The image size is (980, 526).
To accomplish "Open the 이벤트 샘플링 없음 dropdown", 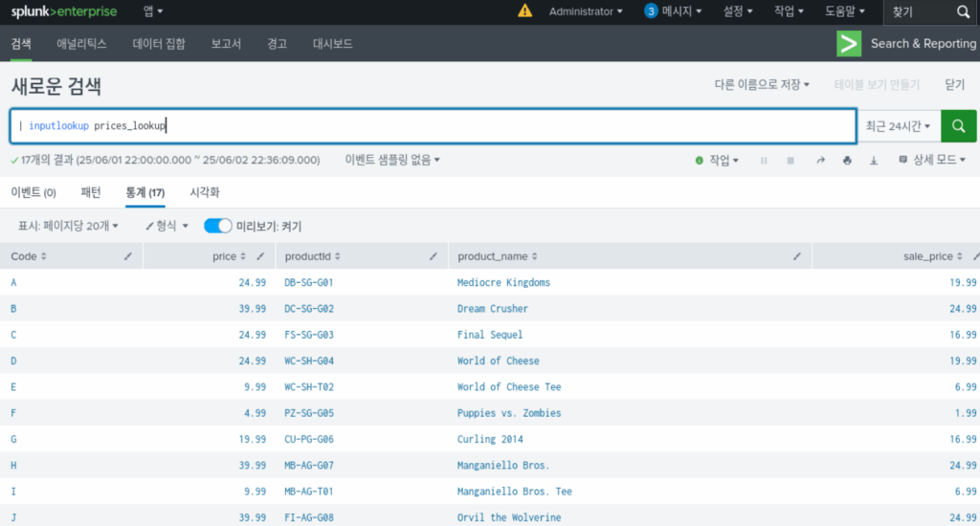I will pos(392,160).
